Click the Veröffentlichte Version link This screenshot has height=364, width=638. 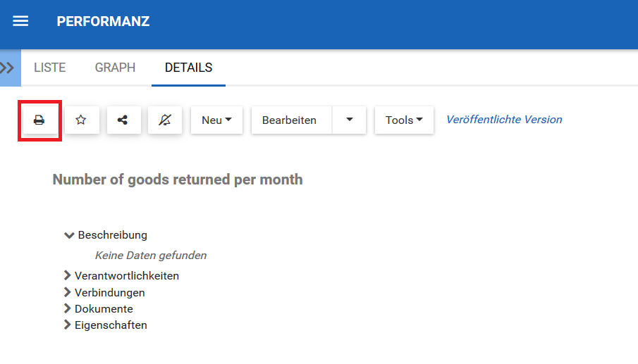504,120
